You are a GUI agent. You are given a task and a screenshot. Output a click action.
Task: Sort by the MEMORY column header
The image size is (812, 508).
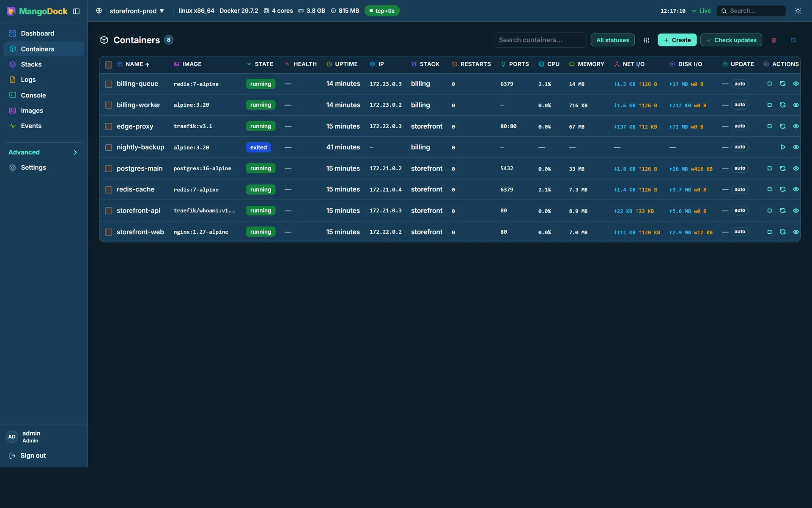[587, 64]
